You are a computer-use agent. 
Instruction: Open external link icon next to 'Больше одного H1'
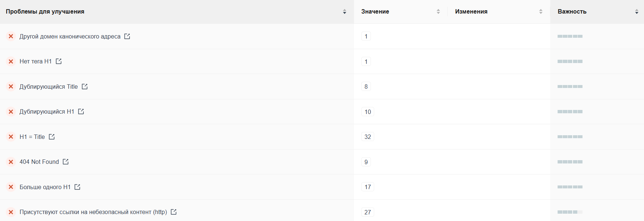(77, 187)
